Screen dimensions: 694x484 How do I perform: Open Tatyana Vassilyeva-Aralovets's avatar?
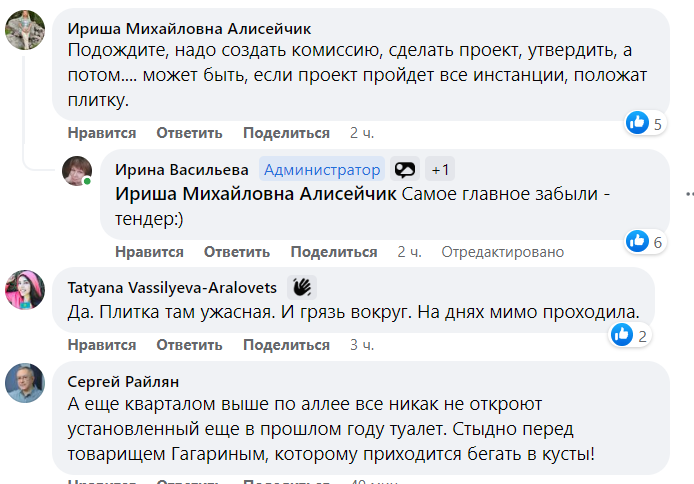pyautogui.click(x=25, y=289)
